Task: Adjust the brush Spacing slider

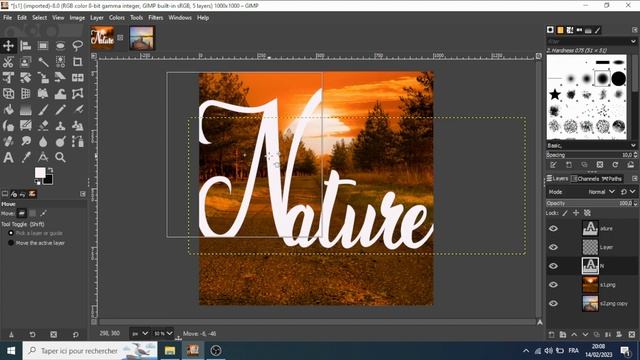Action: click(x=591, y=155)
